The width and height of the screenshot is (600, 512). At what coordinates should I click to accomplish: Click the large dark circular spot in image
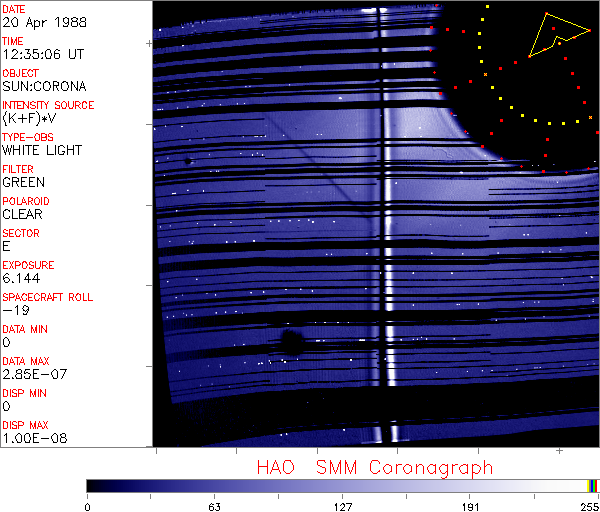coord(292,342)
